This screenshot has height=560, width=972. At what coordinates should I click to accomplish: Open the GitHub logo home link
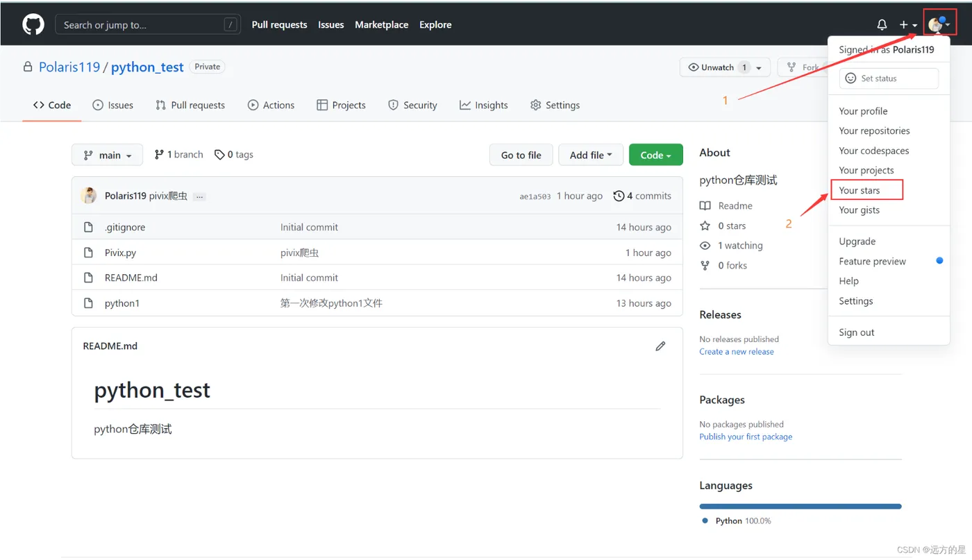pos(33,24)
